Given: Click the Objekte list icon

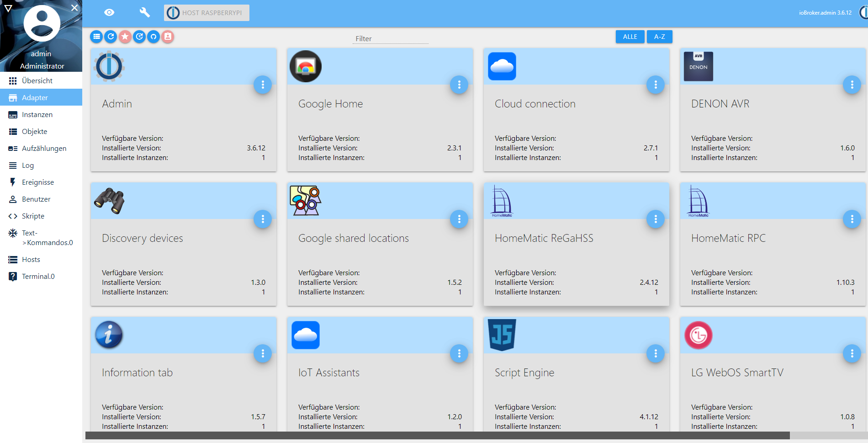Looking at the screenshot, I should [13, 132].
